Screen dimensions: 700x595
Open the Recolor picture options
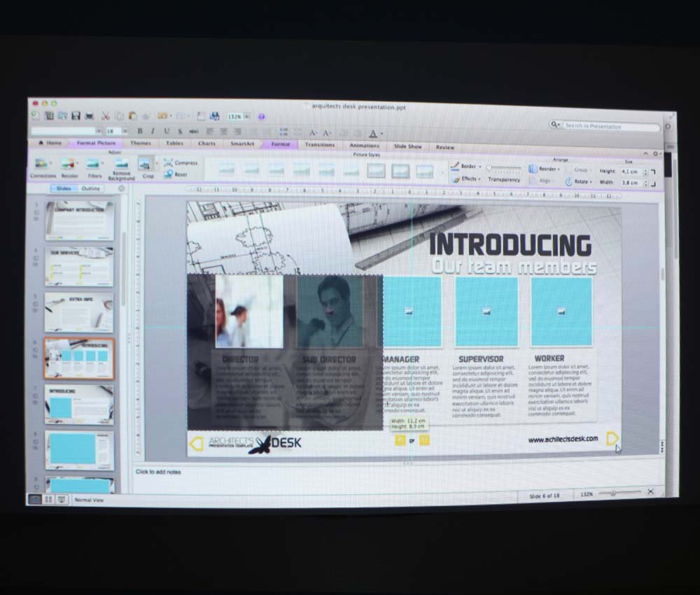69,165
